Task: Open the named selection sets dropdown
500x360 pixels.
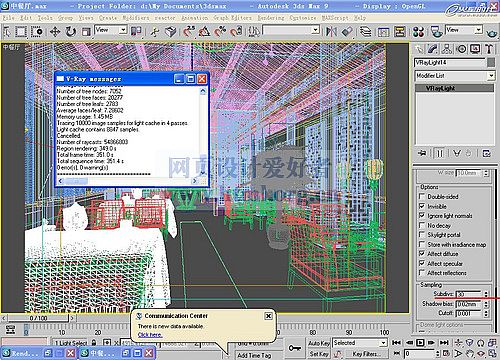Action: click(x=291, y=31)
